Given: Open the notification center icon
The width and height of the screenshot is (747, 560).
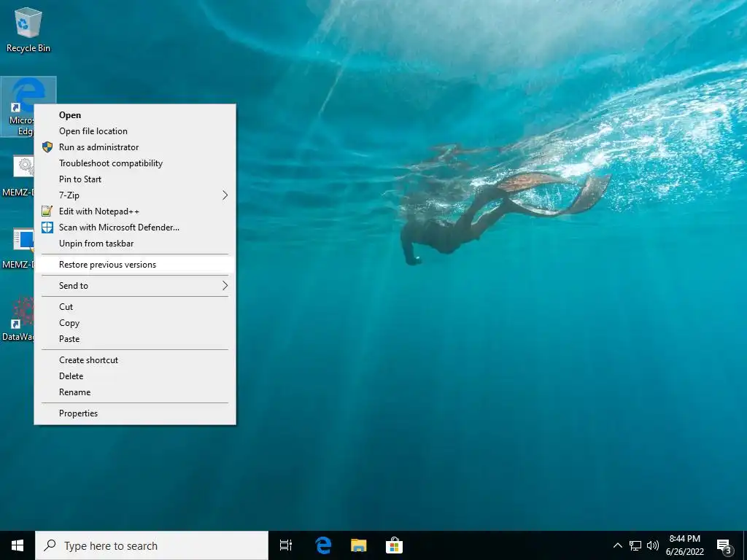Looking at the screenshot, I should coord(724,546).
